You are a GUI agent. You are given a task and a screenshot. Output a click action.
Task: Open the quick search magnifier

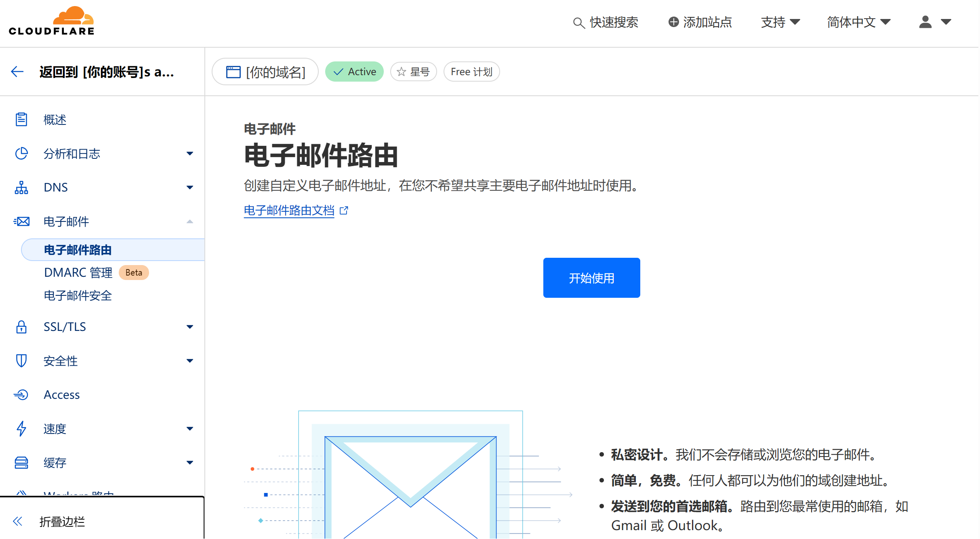click(578, 23)
